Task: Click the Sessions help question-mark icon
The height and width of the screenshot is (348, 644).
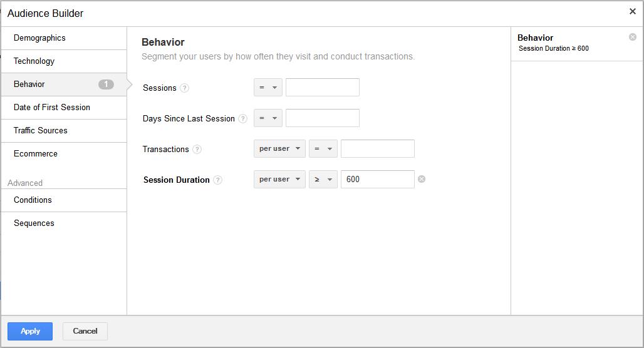Action: (184, 88)
